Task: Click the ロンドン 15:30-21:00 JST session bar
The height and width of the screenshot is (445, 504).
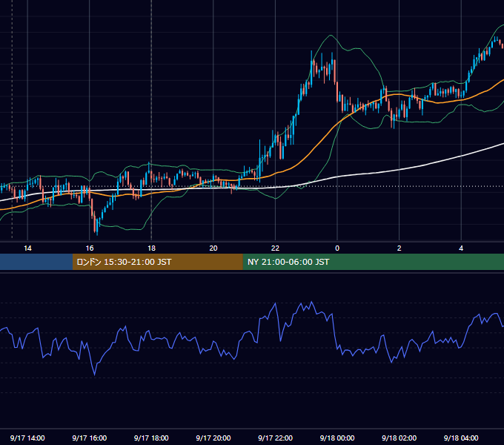Action: point(157,262)
